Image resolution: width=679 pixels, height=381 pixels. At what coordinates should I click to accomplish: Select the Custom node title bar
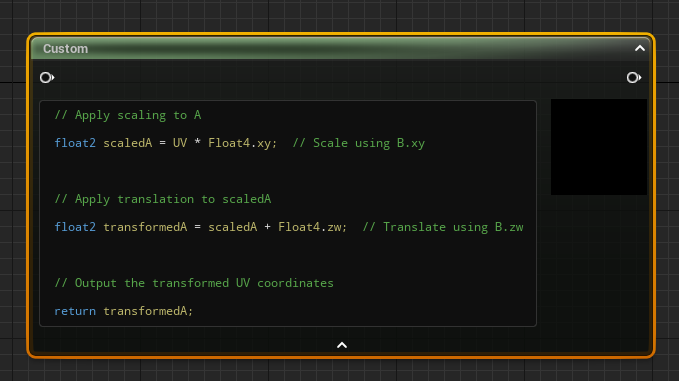tap(340, 48)
